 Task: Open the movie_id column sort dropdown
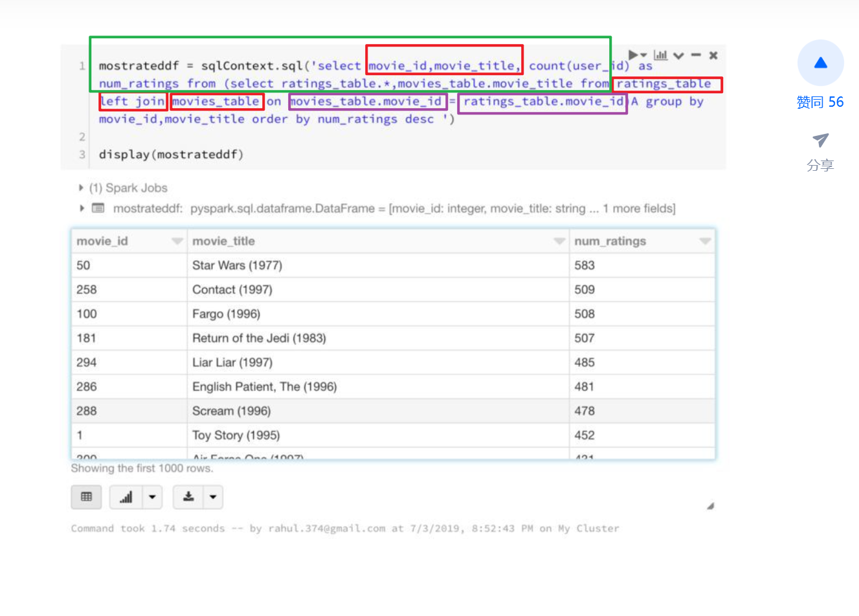[x=177, y=241]
